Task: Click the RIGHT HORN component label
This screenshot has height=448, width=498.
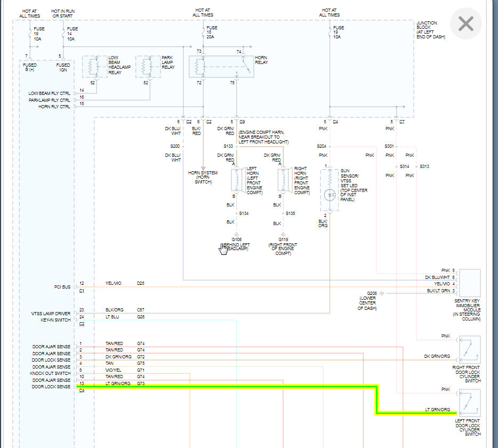Action: [x=301, y=180]
